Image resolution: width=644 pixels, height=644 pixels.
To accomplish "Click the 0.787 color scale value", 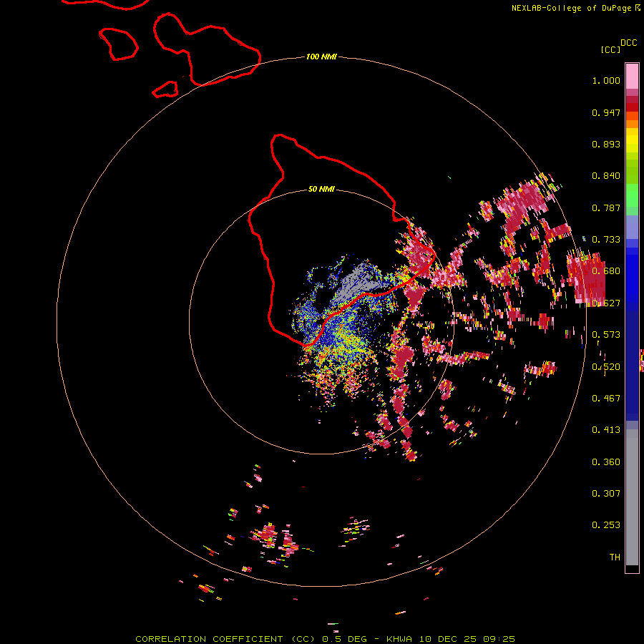I will click(606, 208).
